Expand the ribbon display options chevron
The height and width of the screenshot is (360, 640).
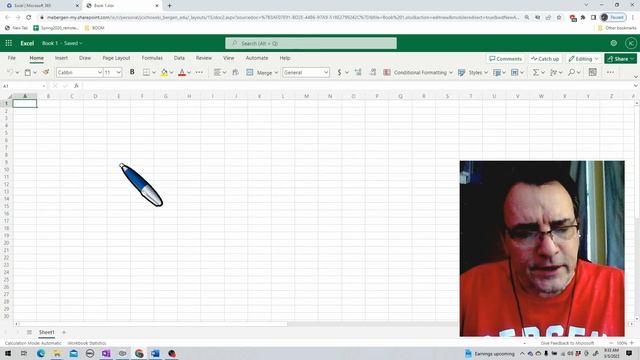pyautogui.click(x=636, y=77)
